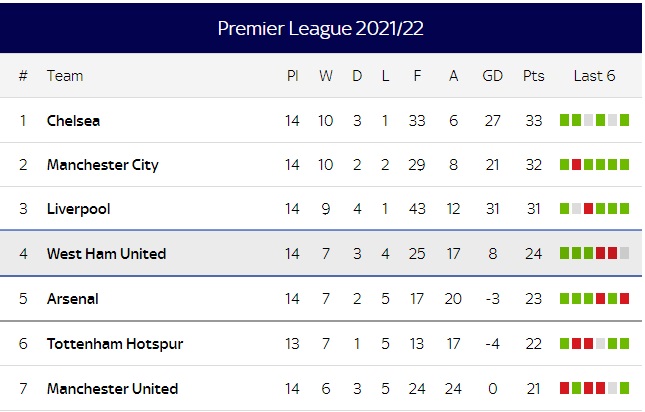The image size is (645, 412).
Task: Click Manchester City's Last 6 form squares
Action: click(594, 165)
